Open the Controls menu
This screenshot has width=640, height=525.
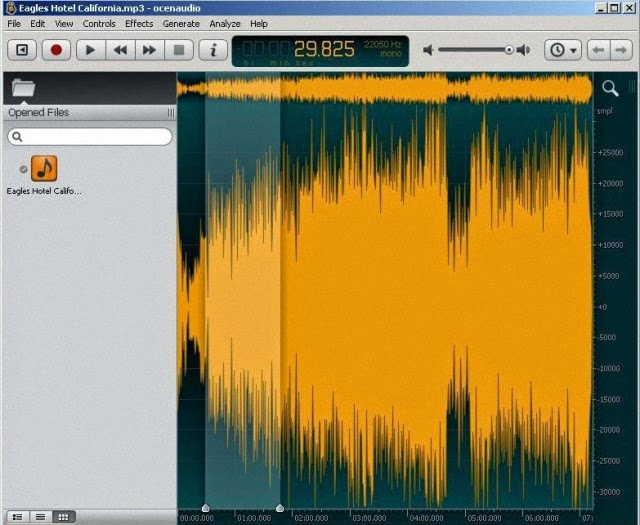99,24
